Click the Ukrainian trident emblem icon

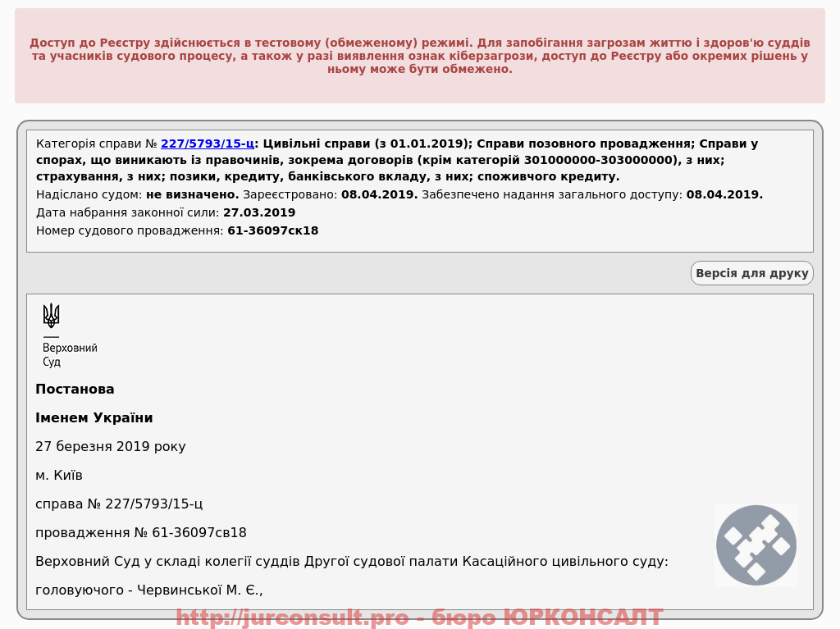click(52, 316)
